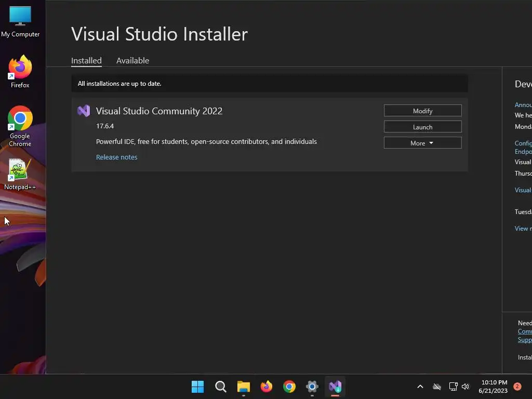The image size is (532, 399).
Task: Switch to the Available tab
Action: point(132,61)
